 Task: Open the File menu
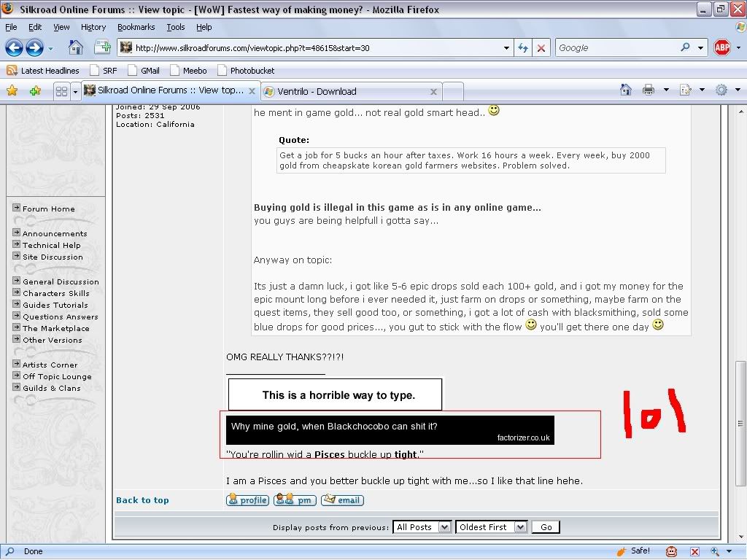click(x=11, y=27)
